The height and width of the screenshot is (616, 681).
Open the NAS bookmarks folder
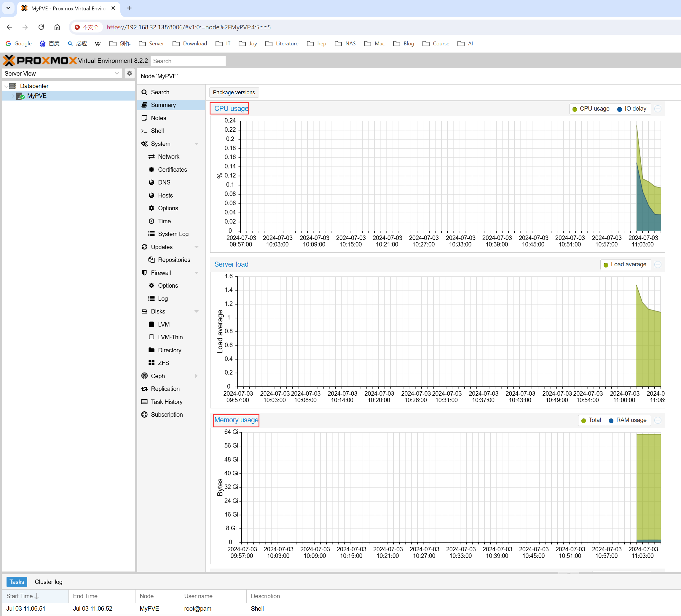[x=345, y=44]
